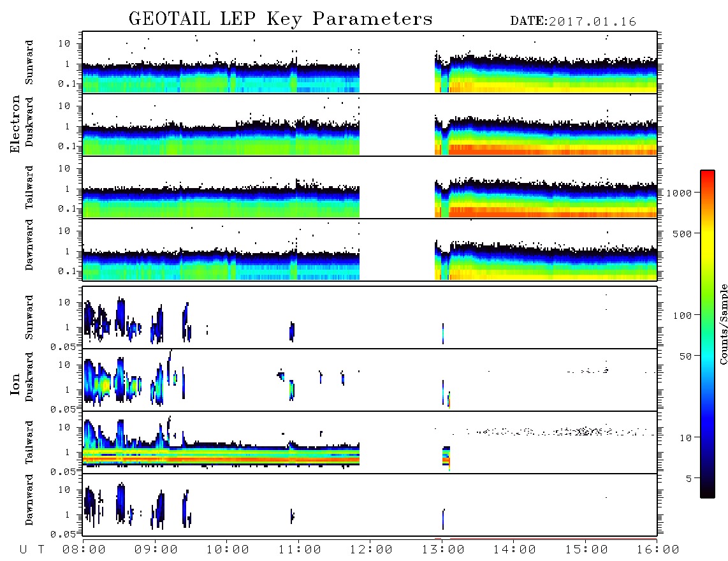
Task: Click the 0.05 tick of Ion Sunward panel
Action: click(64, 346)
